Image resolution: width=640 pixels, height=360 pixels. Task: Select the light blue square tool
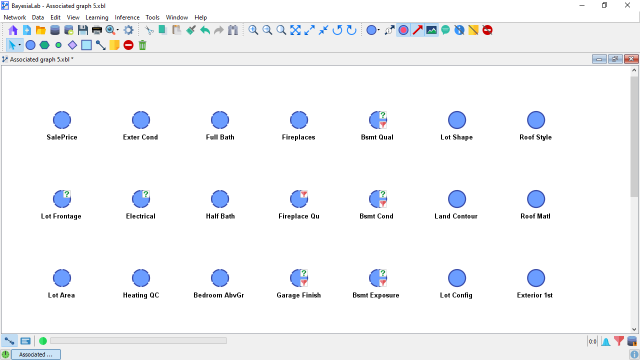tap(86, 45)
